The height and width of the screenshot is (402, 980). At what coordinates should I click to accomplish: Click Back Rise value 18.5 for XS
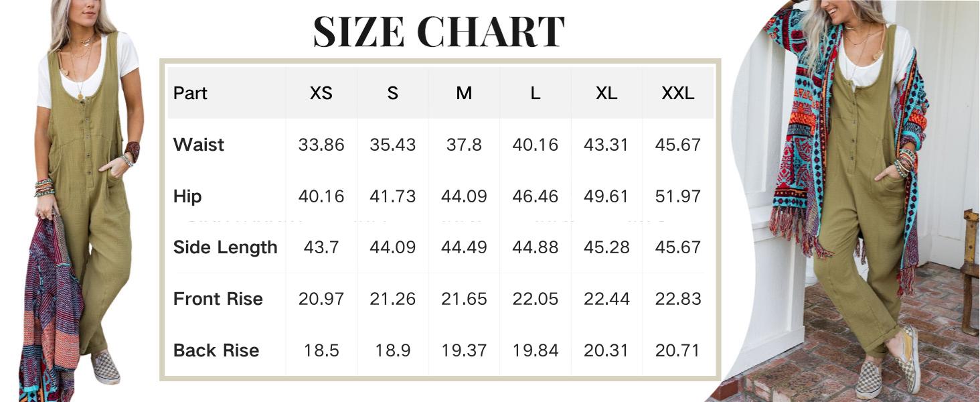tap(321, 350)
